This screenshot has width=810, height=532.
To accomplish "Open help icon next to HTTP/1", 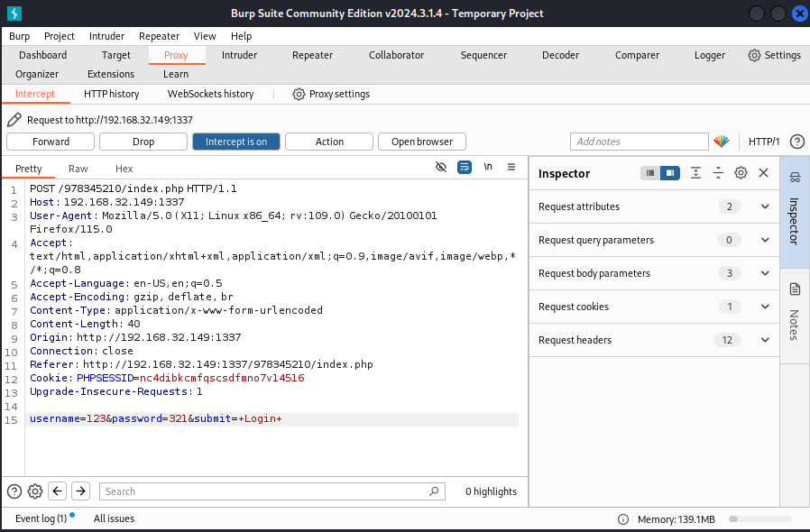I will (x=797, y=142).
